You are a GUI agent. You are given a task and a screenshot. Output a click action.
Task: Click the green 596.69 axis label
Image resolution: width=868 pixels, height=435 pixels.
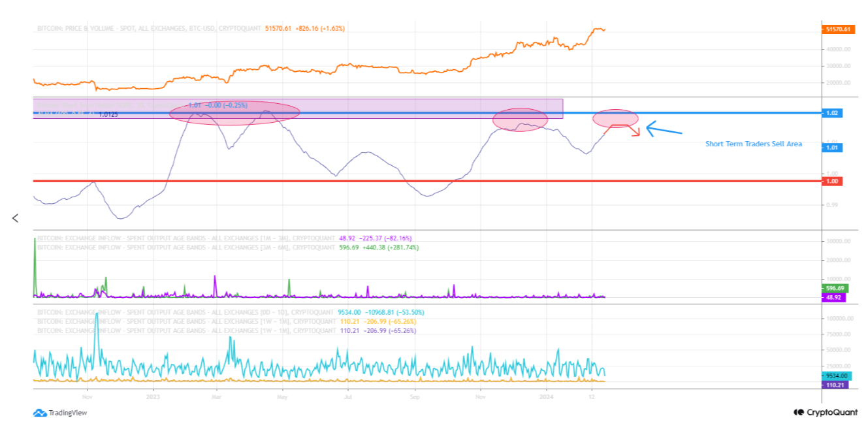(x=835, y=288)
